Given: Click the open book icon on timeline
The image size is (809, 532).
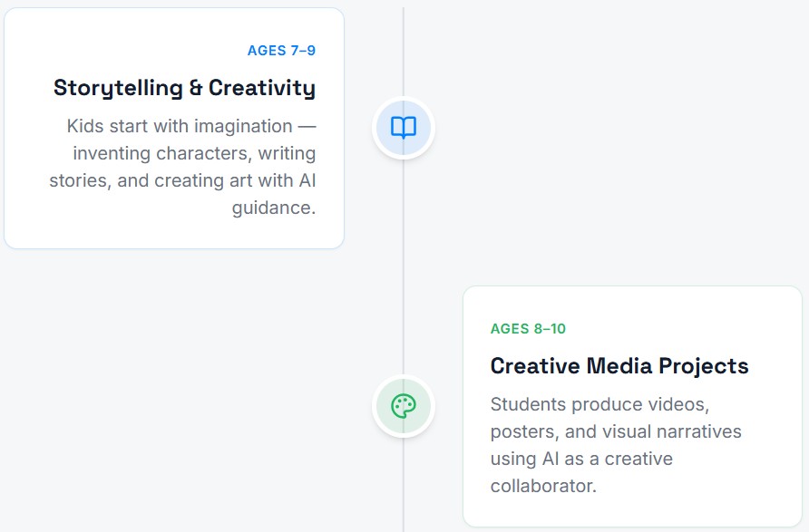Looking at the screenshot, I should tap(404, 128).
